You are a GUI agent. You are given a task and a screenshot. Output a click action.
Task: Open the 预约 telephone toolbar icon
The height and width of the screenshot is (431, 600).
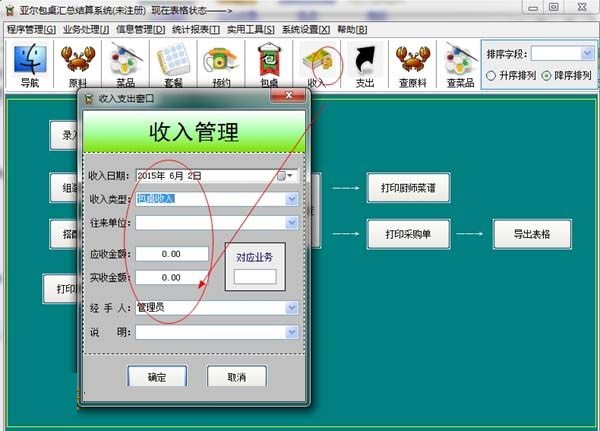coord(221,65)
